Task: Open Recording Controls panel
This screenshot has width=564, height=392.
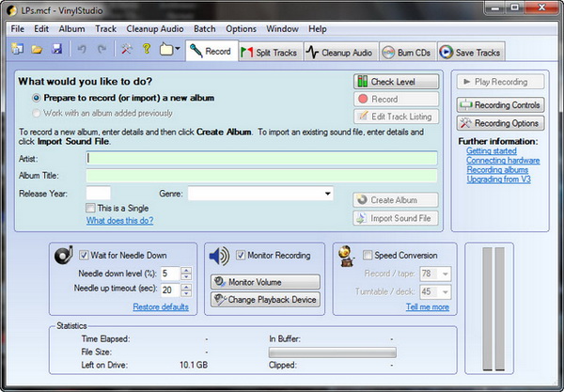Action: [x=499, y=105]
